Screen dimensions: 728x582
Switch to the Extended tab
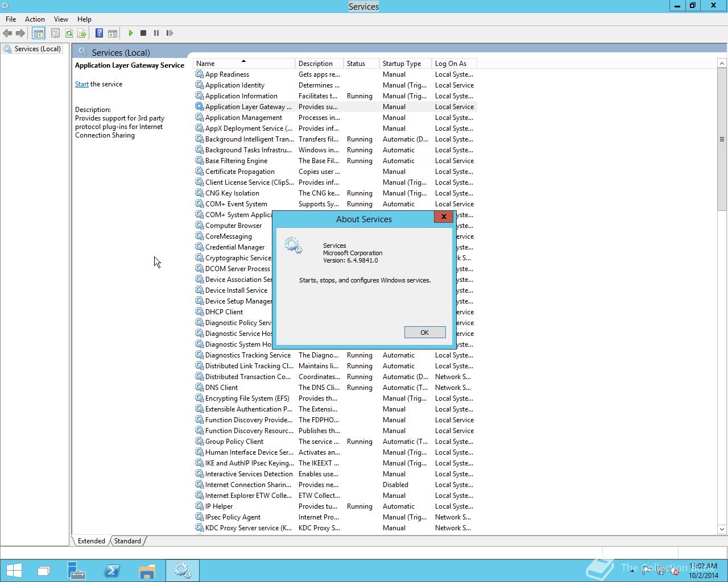[91, 541]
